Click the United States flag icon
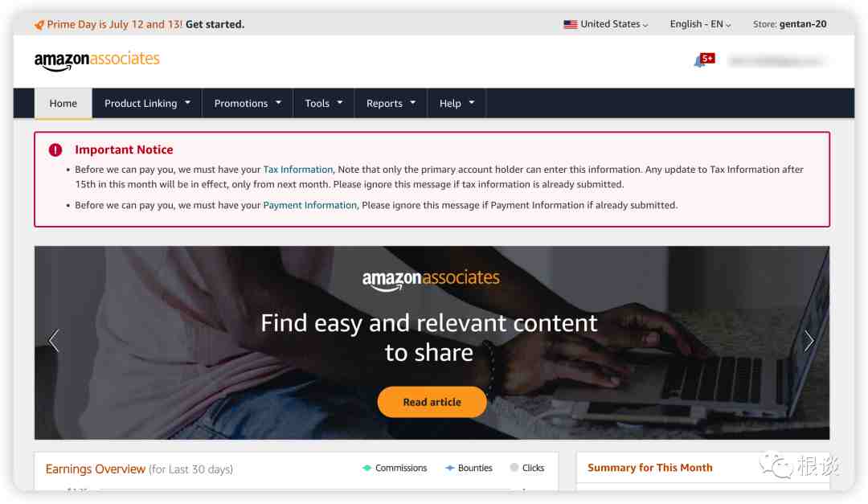The width and height of the screenshot is (868, 504). pyautogui.click(x=570, y=24)
